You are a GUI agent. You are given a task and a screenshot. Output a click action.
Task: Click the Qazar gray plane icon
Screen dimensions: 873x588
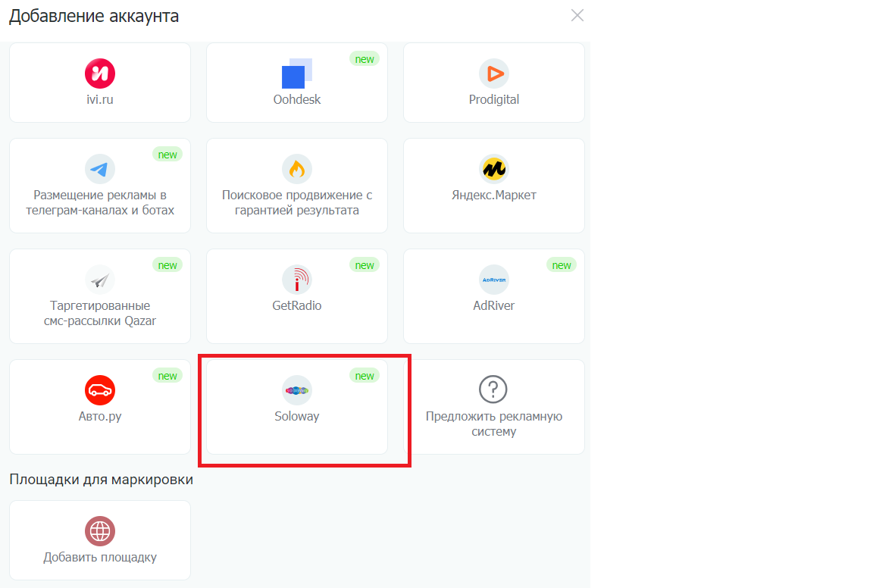pos(100,280)
